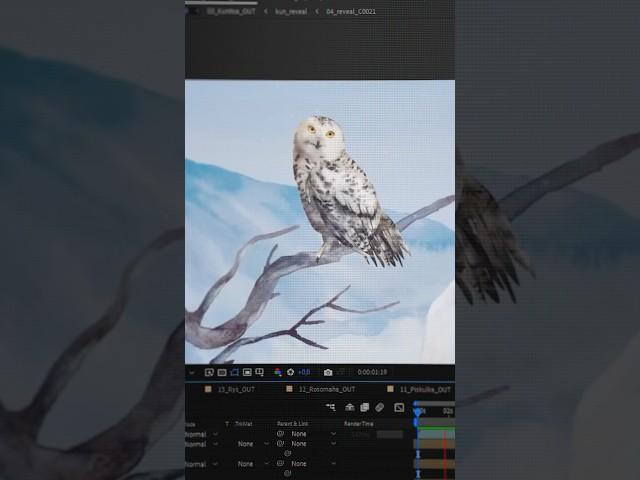The image size is (640, 480).
Task: Click the blue current-time indicator playhead
Action: coord(417,412)
